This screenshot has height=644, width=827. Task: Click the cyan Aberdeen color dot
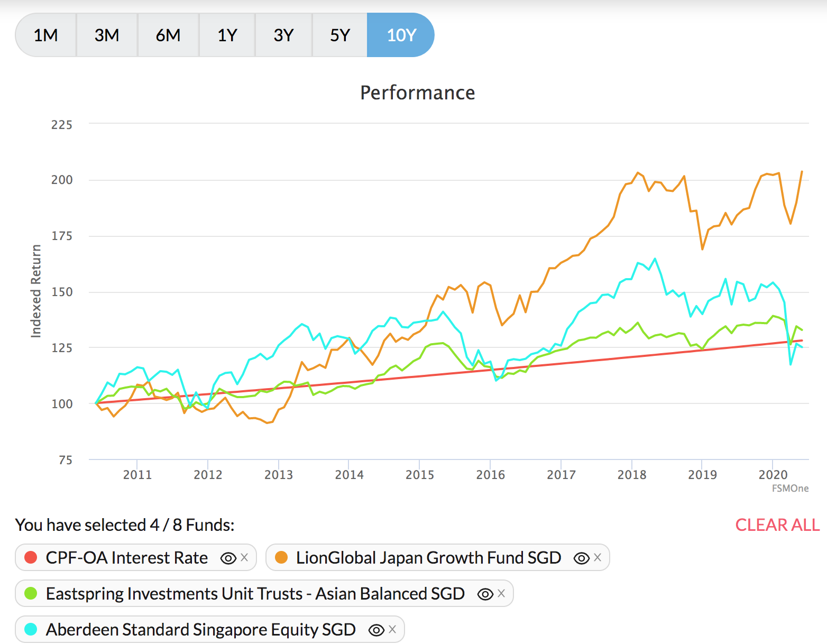click(31, 629)
